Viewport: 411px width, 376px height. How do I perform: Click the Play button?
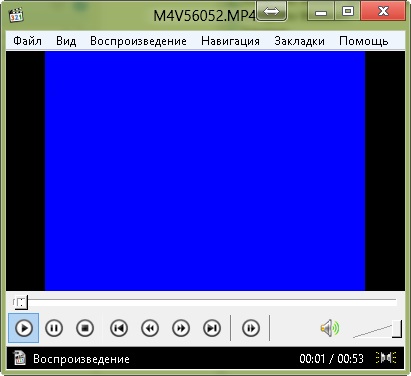(24, 328)
